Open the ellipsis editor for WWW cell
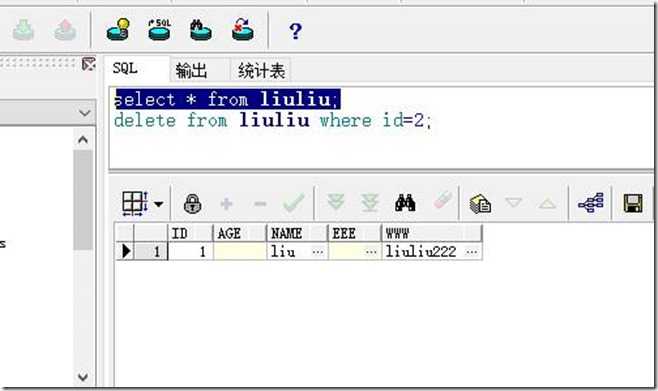 click(472, 252)
